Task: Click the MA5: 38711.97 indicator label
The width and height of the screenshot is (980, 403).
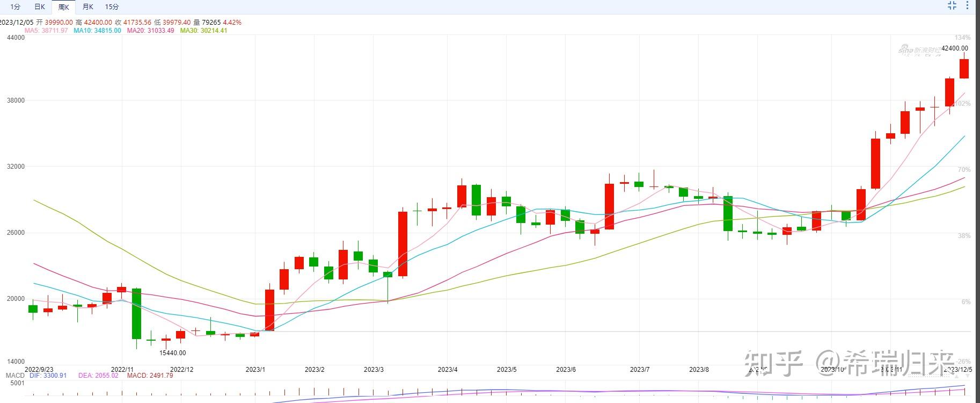Action: tap(46, 31)
